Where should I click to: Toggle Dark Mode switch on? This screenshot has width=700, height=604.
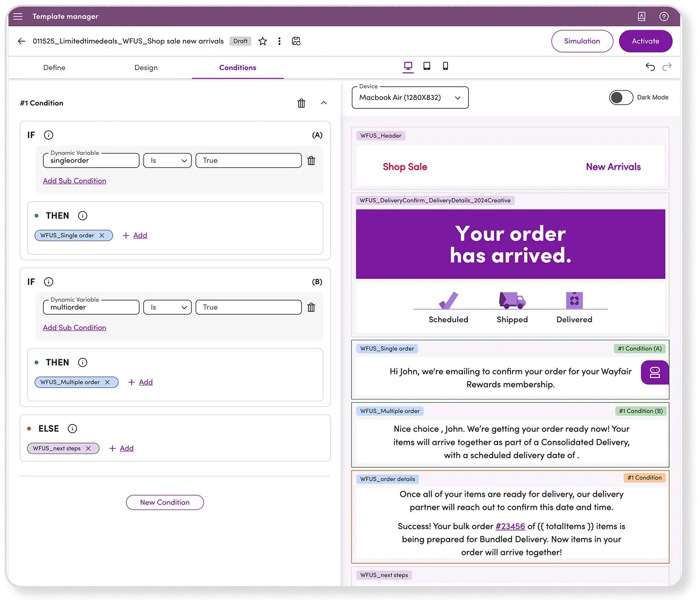tap(621, 98)
